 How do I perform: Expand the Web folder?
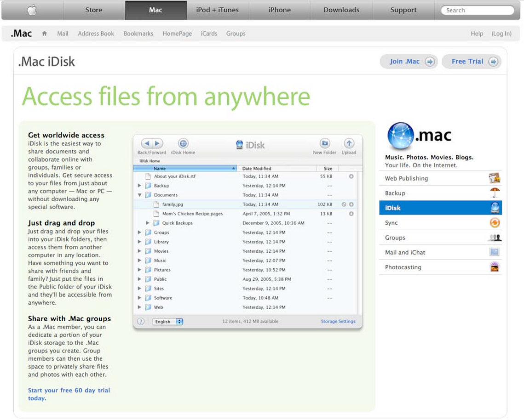tap(140, 307)
